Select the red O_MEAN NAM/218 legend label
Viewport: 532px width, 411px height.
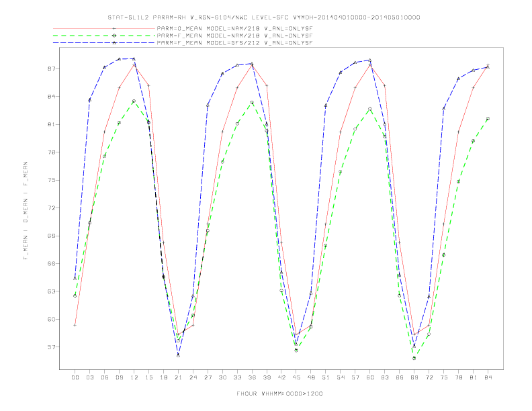(x=234, y=29)
